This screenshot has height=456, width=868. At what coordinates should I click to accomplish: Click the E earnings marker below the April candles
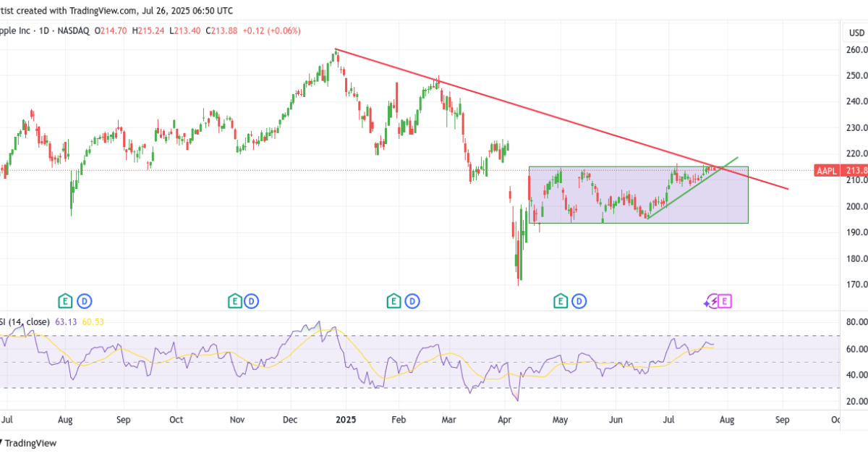[x=561, y=300]
